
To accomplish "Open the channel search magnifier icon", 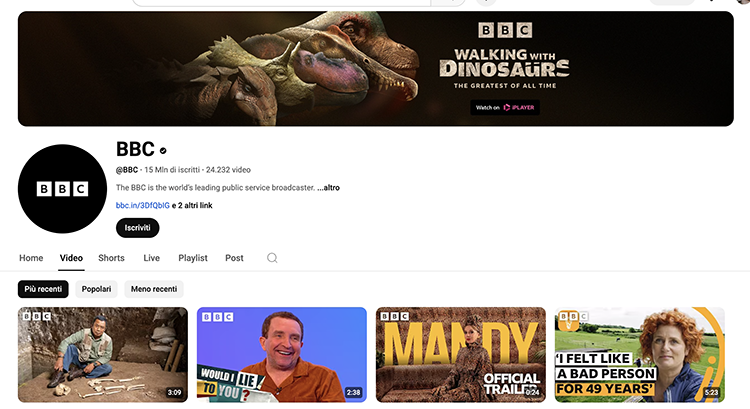I will (x=272, y=258).
